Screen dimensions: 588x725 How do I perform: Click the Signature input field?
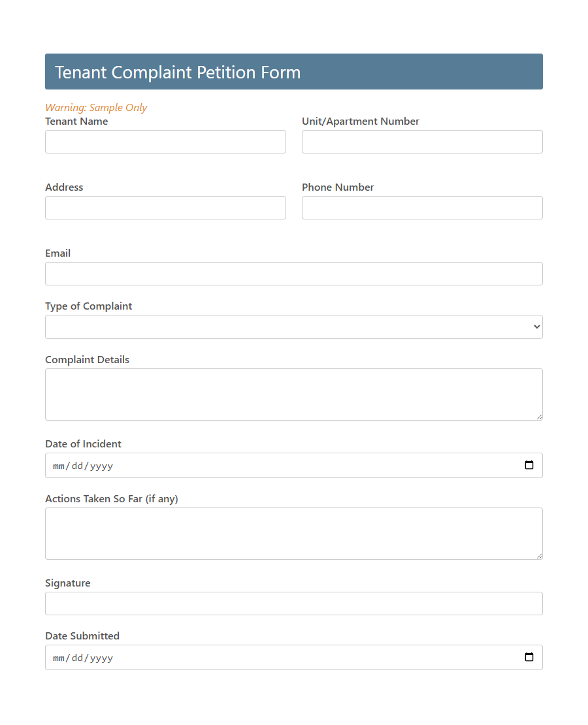point(294,604)
